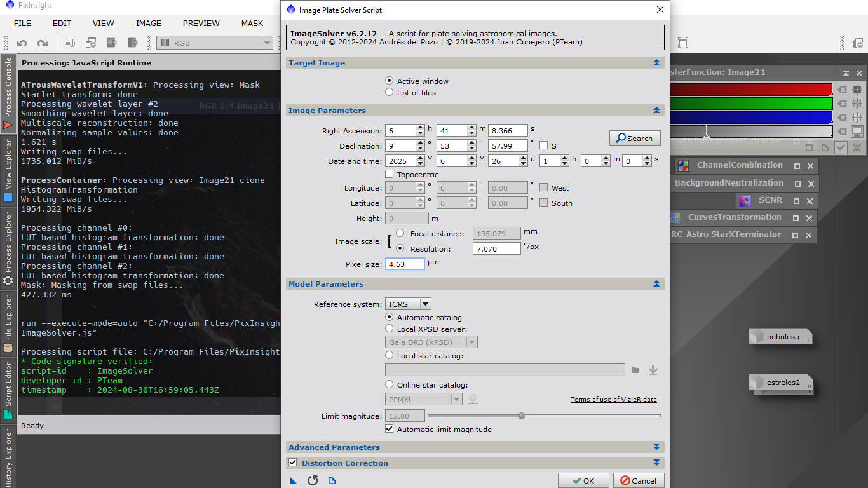The height and width of the screenshot is (488, 868).
Task: Open the Process Explorer side tab
Action: tap(8, 248)
